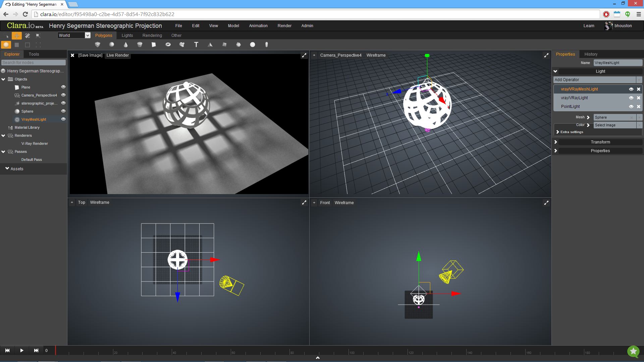Screen dimensions: 644x362
Task: Expand the Objects tree in Explorer
Action: click(x=4, y=79)
